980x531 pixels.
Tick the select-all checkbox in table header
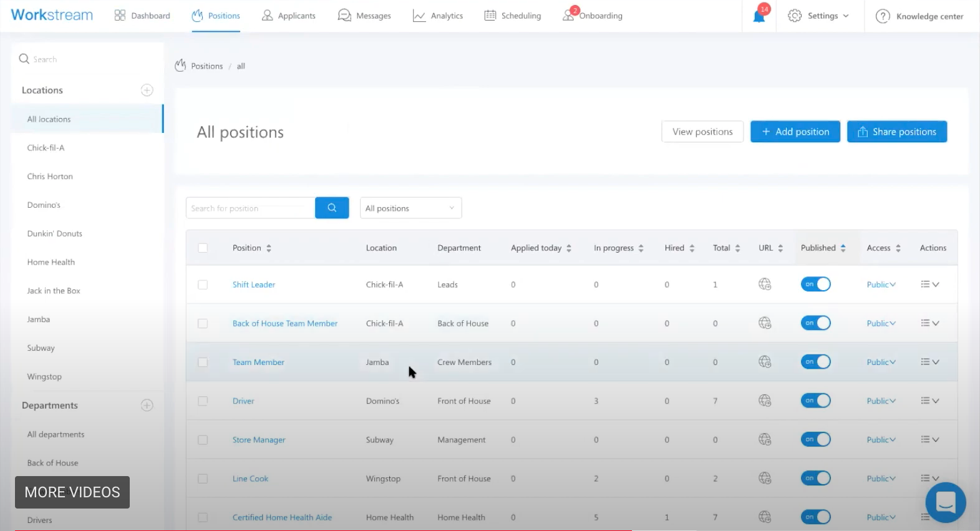click(x=203, y=248)
